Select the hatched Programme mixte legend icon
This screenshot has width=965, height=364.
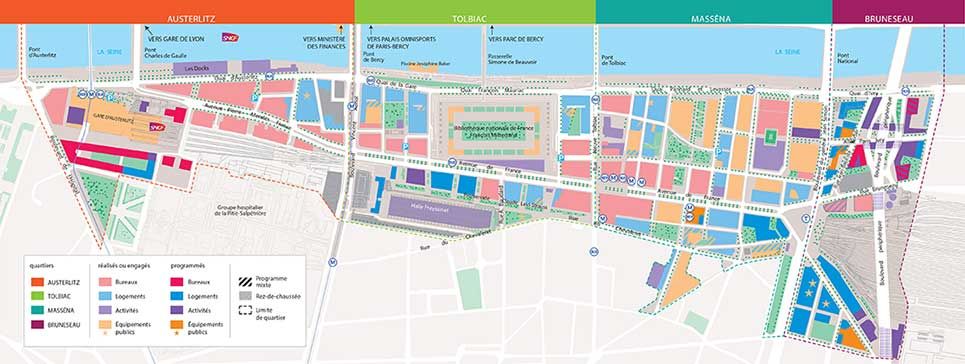pyautogui.click(x=246, y=281)
